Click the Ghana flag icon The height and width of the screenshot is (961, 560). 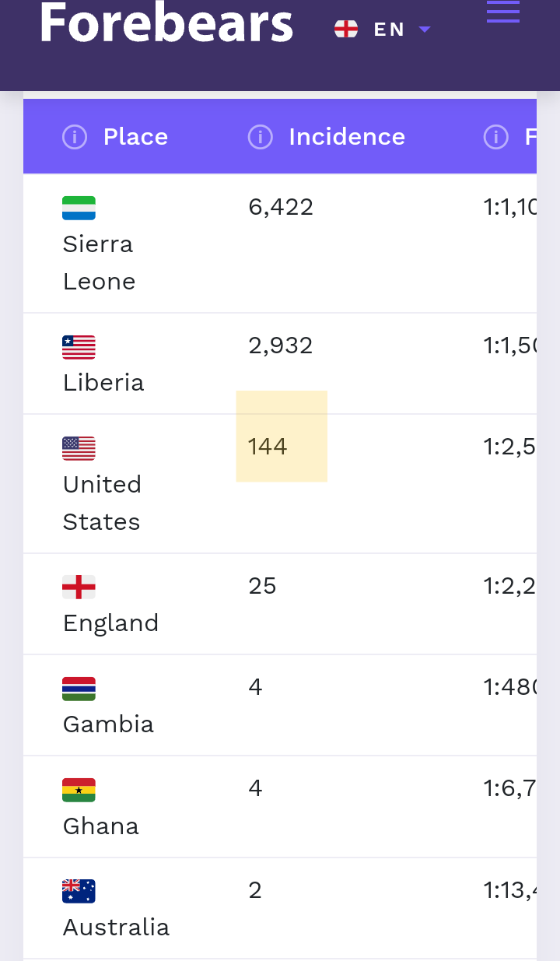click(x=79, y=790)
